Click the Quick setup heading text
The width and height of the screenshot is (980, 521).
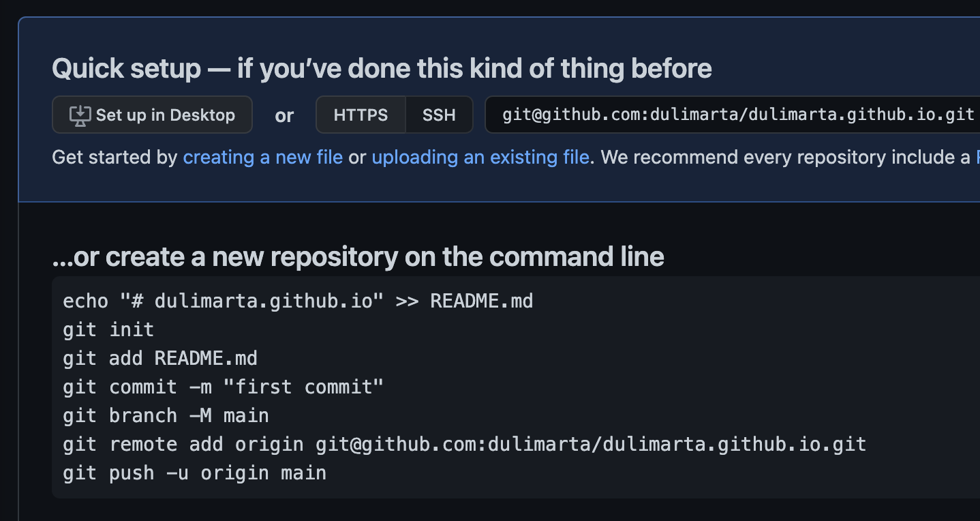click(382, 68)
